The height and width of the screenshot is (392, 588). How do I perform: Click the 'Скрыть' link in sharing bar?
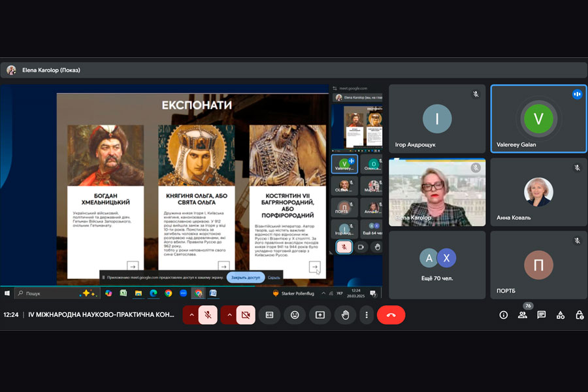click(x=274, y=277)
